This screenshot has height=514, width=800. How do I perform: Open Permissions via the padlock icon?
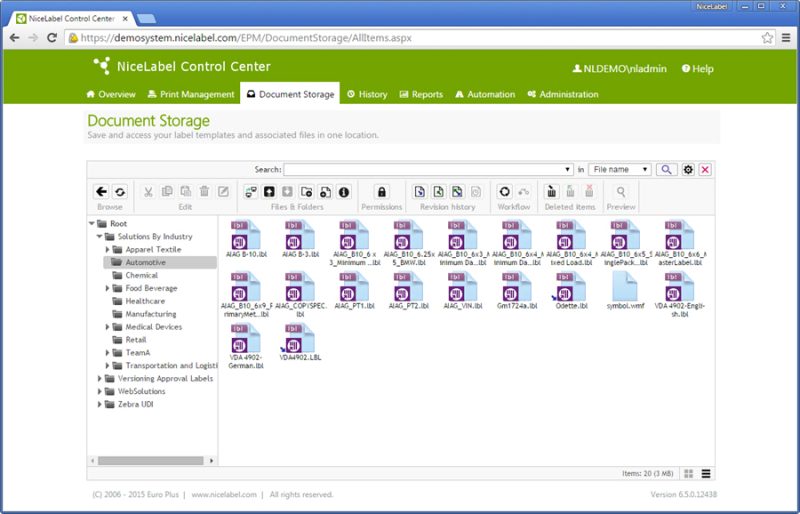pos(382,192)
